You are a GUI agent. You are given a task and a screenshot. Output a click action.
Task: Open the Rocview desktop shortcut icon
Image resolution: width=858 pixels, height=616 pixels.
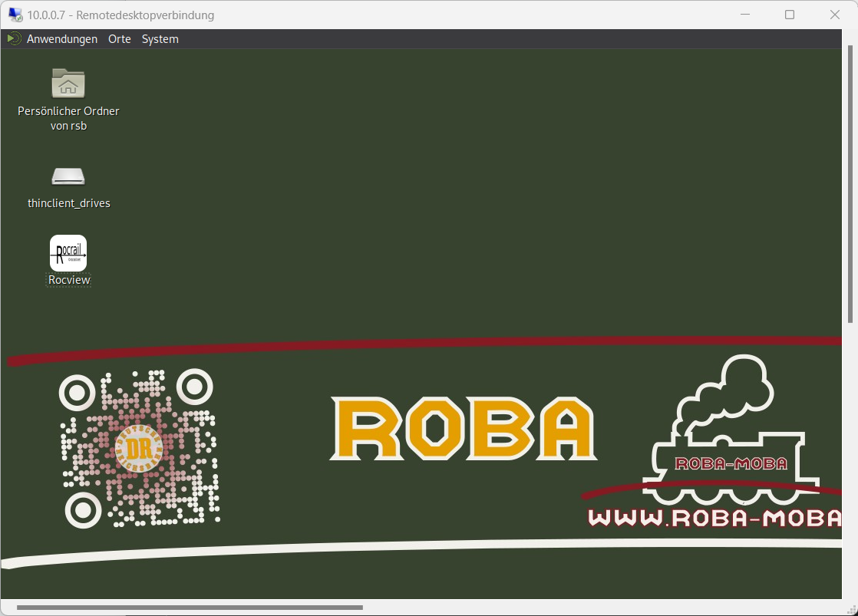[x=68, y=253]
